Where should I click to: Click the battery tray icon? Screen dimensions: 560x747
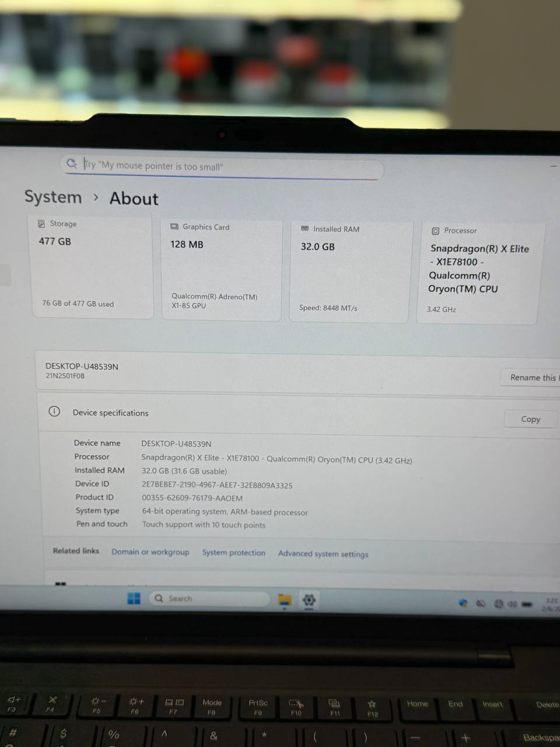pos(527,604)
